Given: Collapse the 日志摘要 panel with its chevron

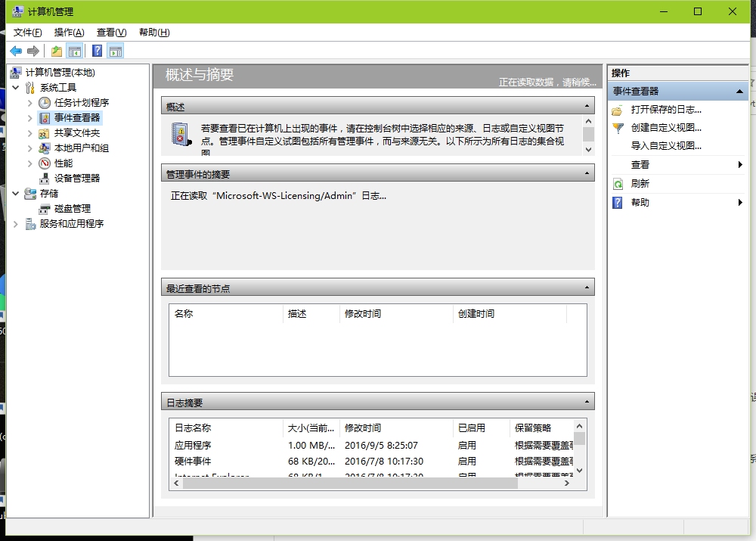Looking at the screenshot, I should click(587, 402).
